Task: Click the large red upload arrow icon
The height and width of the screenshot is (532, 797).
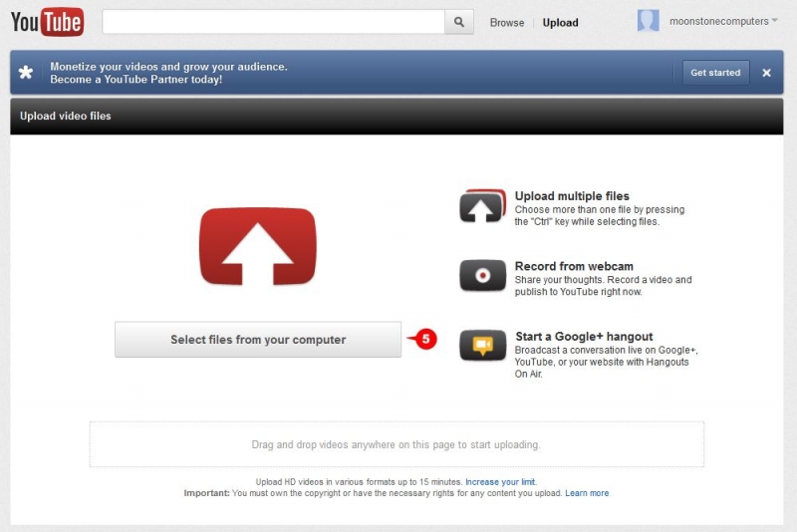Action: [258, 246]
